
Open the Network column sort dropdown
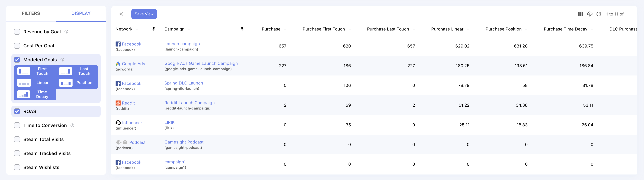(137, 29)
